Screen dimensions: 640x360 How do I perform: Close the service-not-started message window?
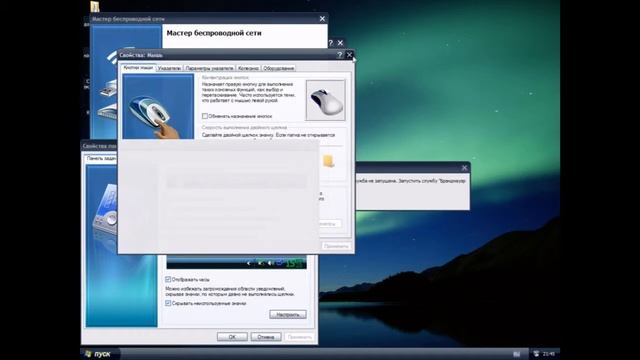click(x=464, y=168)
